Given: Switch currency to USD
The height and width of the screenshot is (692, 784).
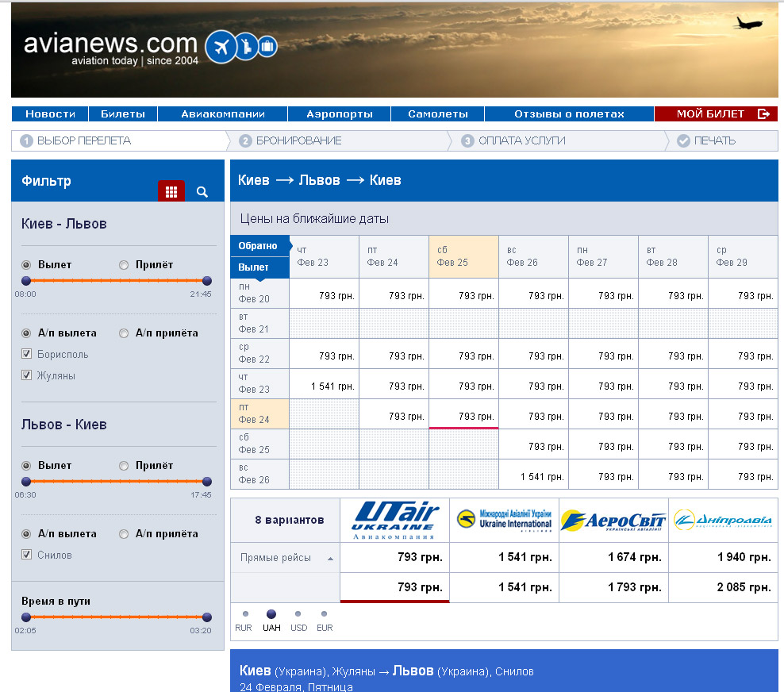Looking at the screenshot, I should (298, 614).
